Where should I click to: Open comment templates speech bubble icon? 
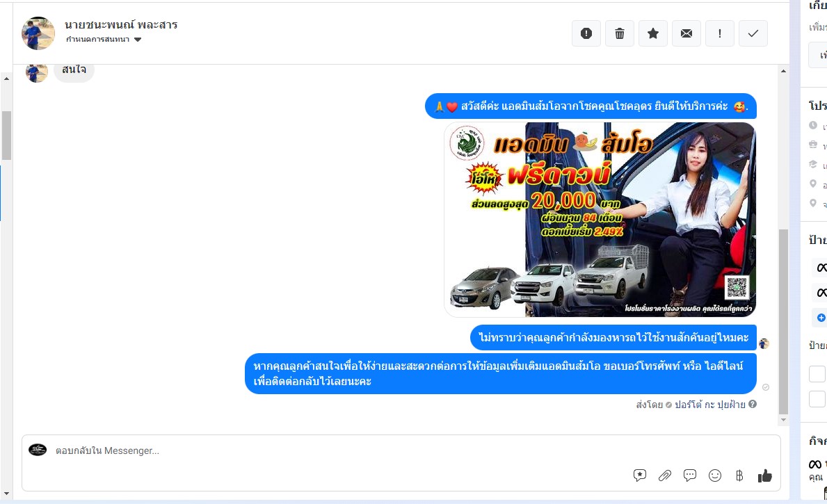pyautogui.click(x=690, y=475)
